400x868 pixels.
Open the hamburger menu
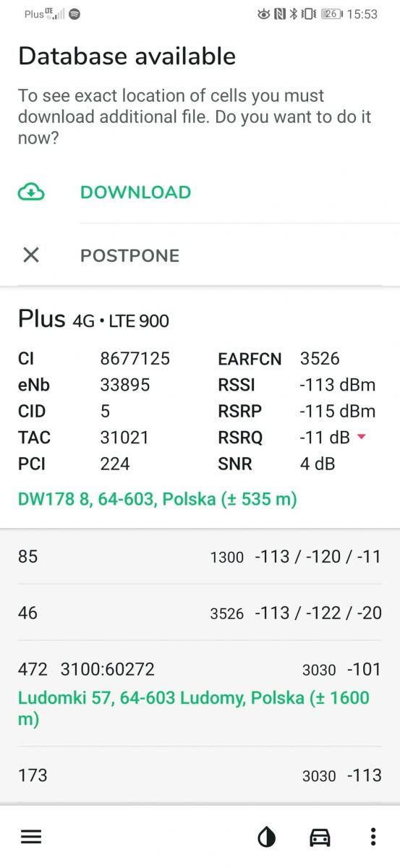pos(31,837)
